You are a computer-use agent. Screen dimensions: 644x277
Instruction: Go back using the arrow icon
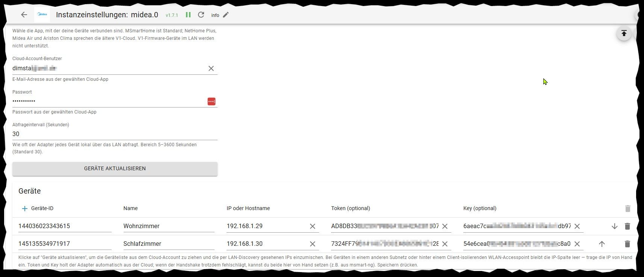(24, 15)
